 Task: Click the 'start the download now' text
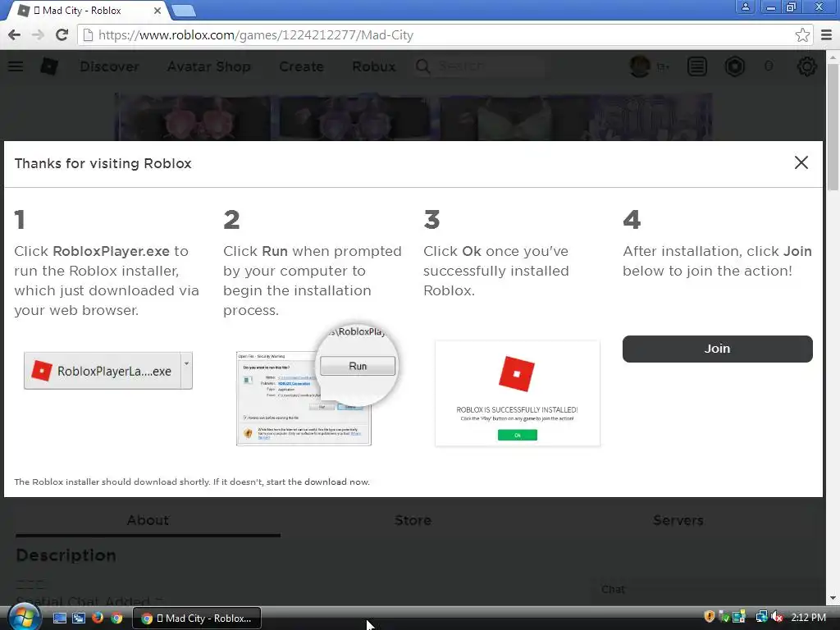coord(318,482)
